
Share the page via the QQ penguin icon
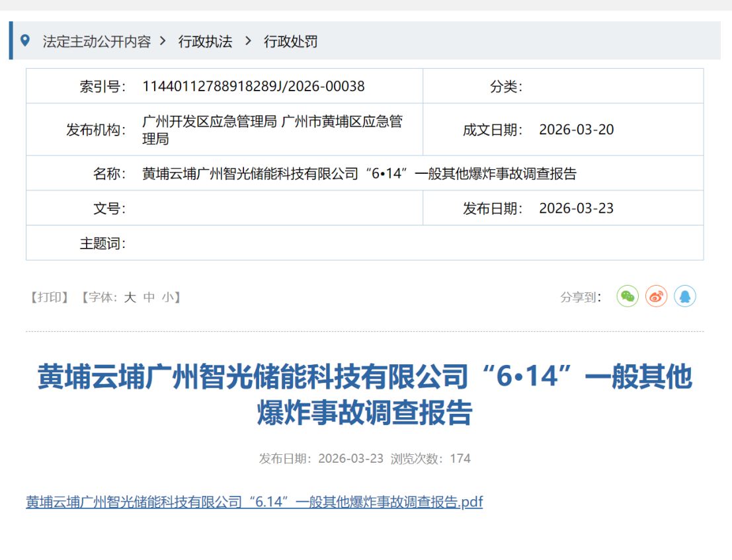pos(685,296)
